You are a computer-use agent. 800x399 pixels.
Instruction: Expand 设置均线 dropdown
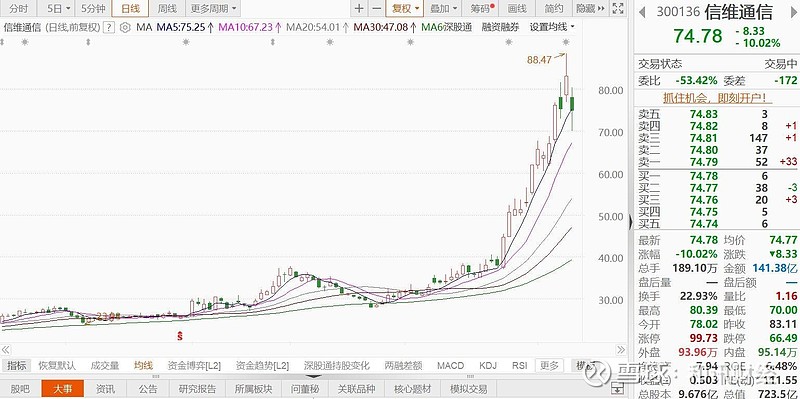(552, 27)
